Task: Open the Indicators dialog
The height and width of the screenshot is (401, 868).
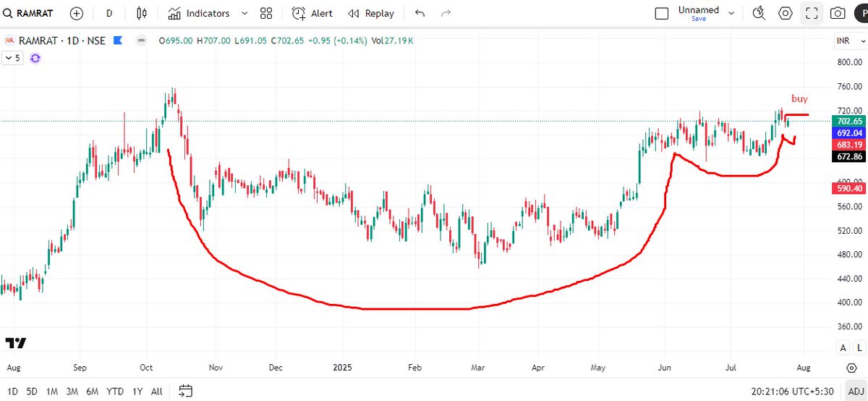Action: 199,13
